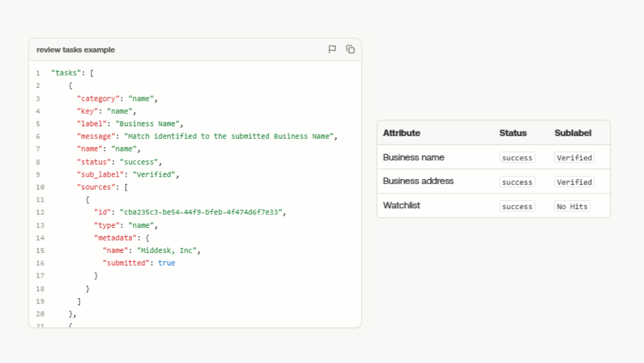Click the "status": "success" code line
The image size is (644, 363).
[119, 162]
